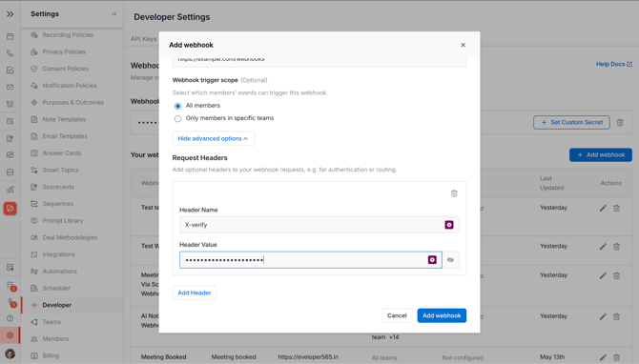The image size is (639, 364).
Task: Click password manager icon in Header Name
Action: (x=449, y=225)
